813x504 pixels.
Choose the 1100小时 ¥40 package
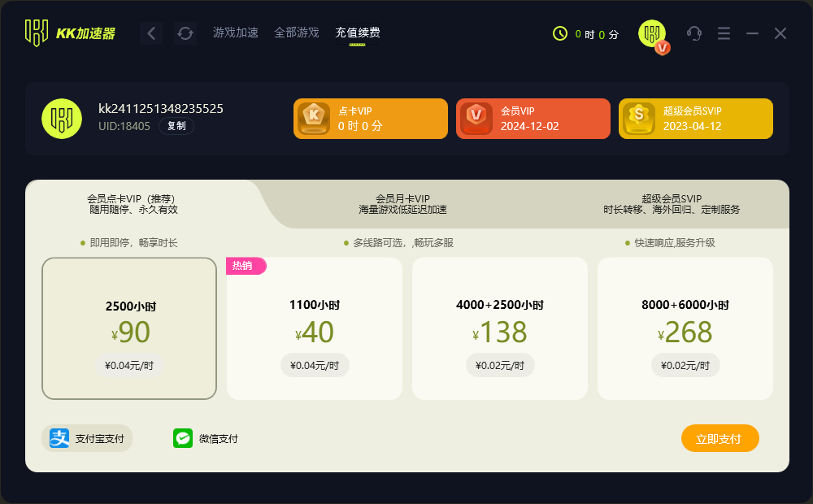[x=315, y=328]
